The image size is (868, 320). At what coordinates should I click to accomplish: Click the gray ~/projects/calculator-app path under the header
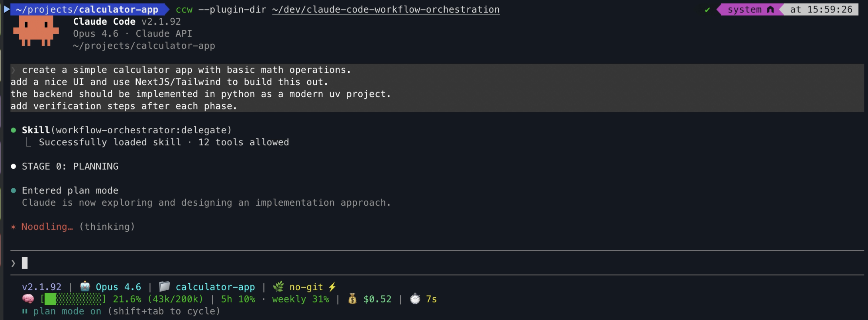144,46
